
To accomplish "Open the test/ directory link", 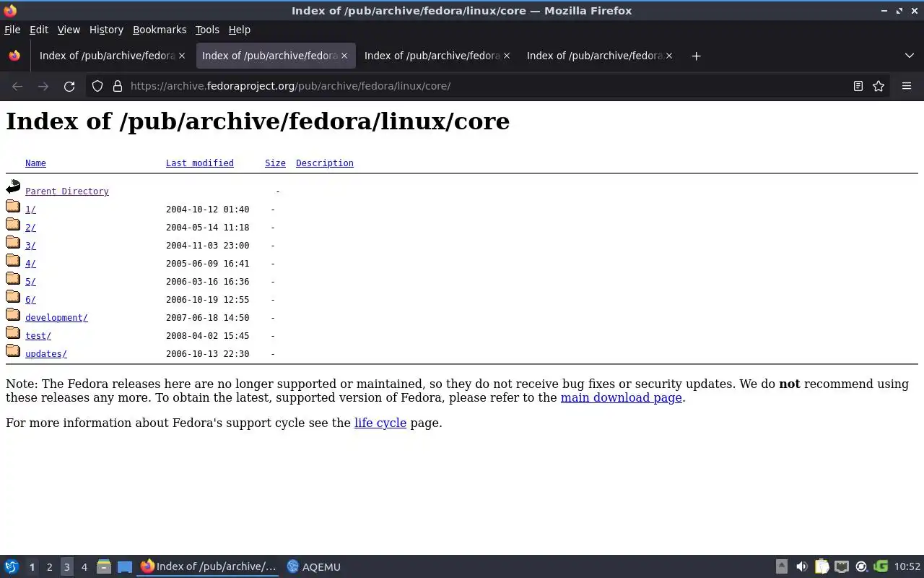I will coord(38,336).
